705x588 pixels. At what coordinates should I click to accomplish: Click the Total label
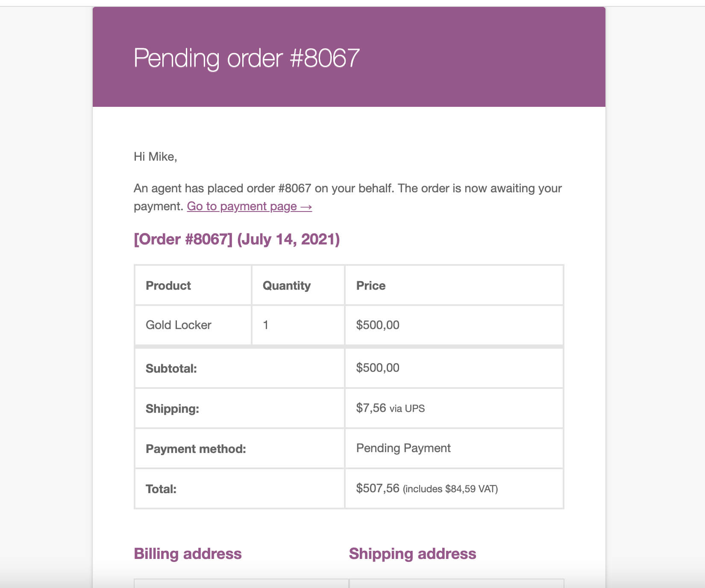click(x=161, y=489)
